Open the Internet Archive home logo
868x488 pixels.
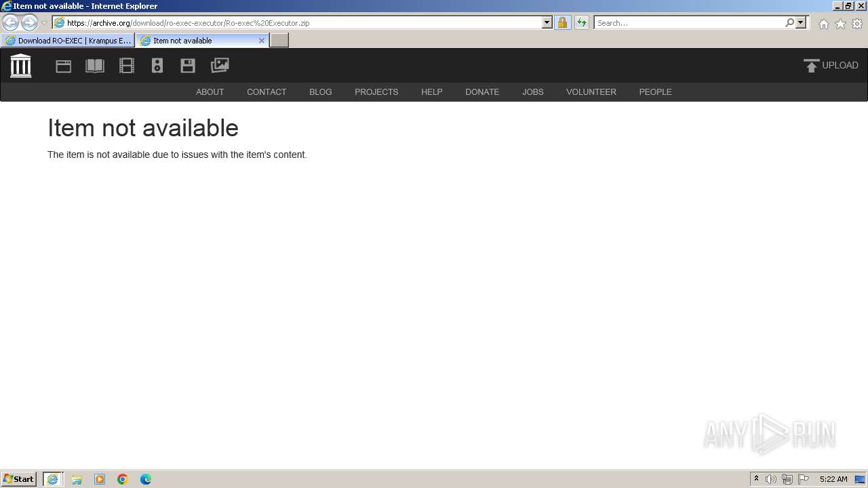click(21, 66)
